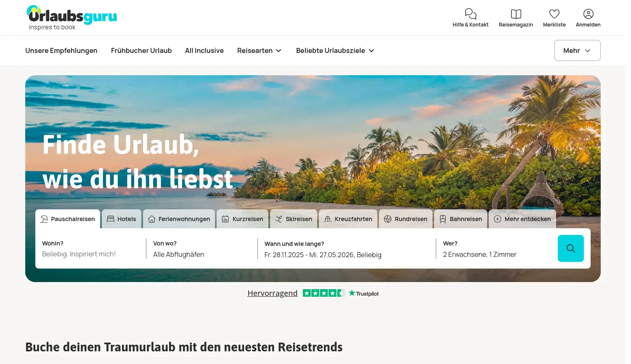Expand the Reisearten dropdown menu
This screenshot has width=631, height=364.
coord(259,50)
